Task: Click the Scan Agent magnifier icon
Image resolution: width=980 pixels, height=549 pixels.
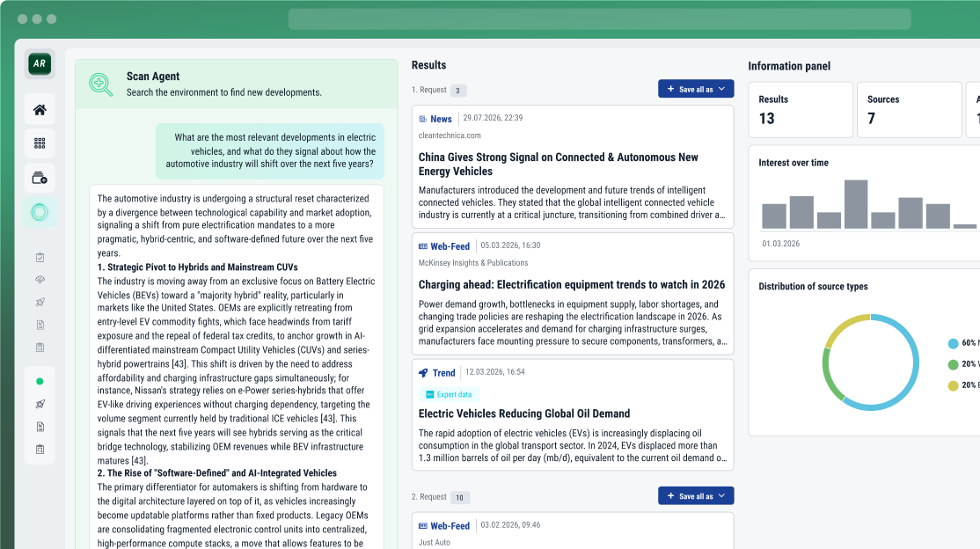Action: coord(100,84)
